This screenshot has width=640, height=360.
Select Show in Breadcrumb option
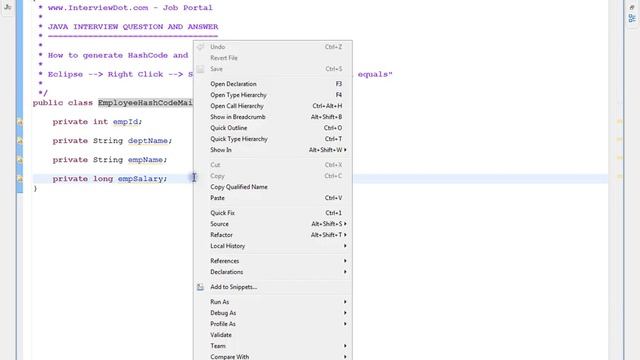tap(272, 117)
